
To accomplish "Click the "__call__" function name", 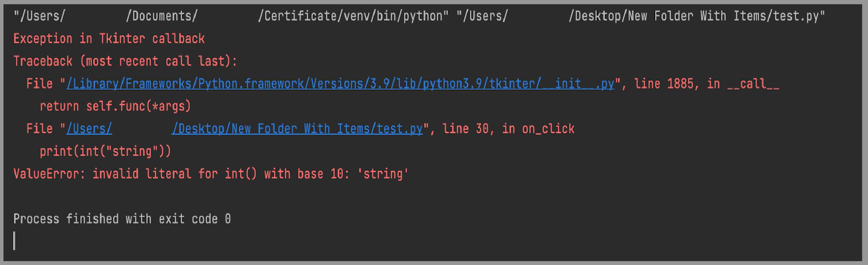I will coord(753,84).
